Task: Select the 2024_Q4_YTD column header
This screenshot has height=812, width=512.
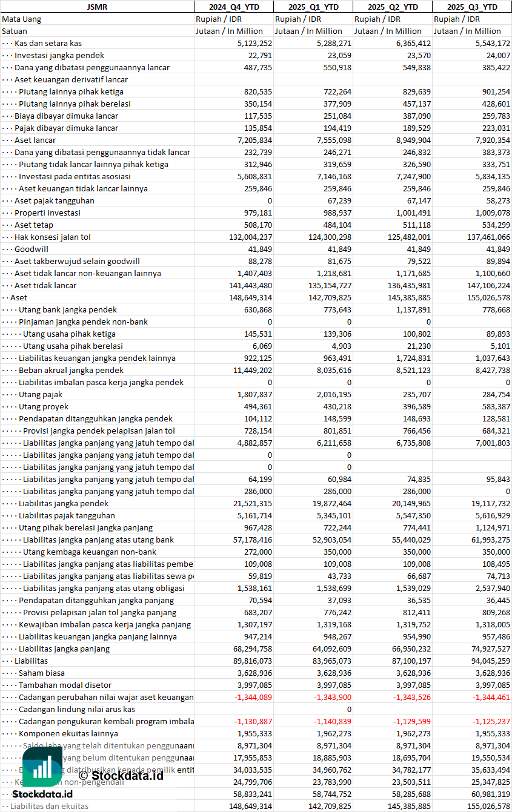Action: coord(234,7)
